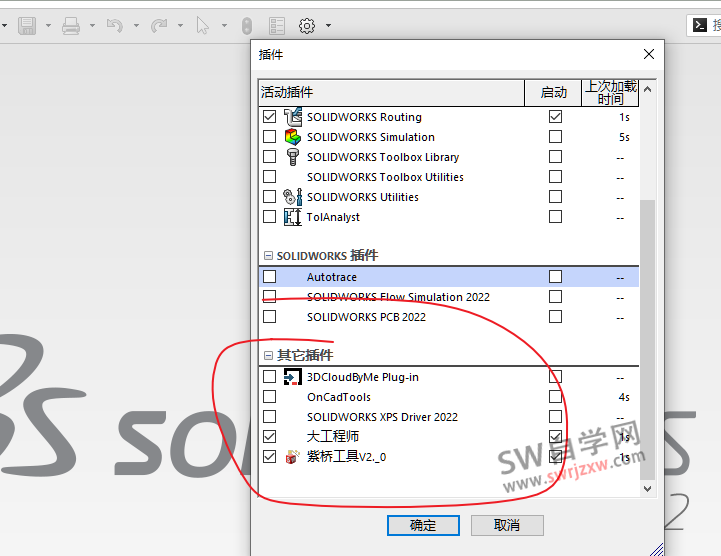Select the OnCadTools plugin entry

click(x=338, y=397)
